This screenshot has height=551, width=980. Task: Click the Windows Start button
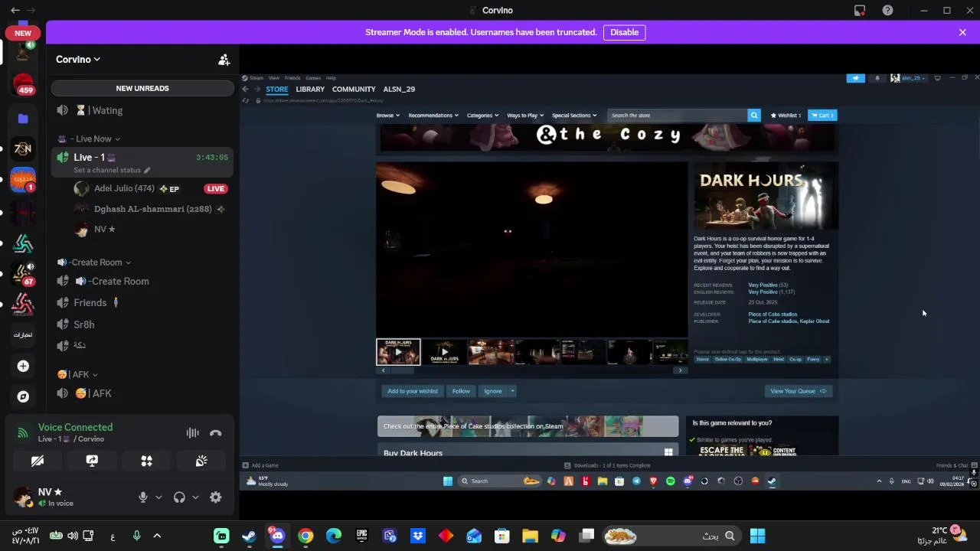tap(758, 536)
